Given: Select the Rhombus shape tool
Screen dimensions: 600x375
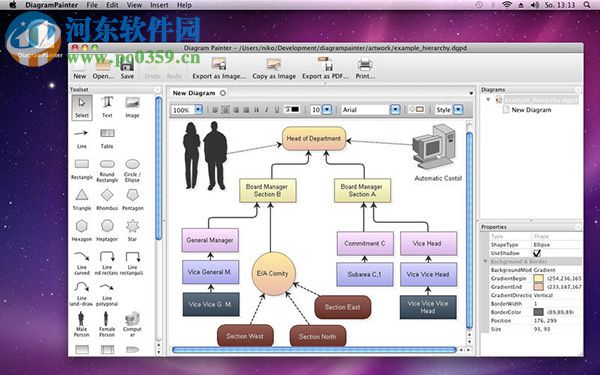Looking at the screenshot, I should pos(107,200).
